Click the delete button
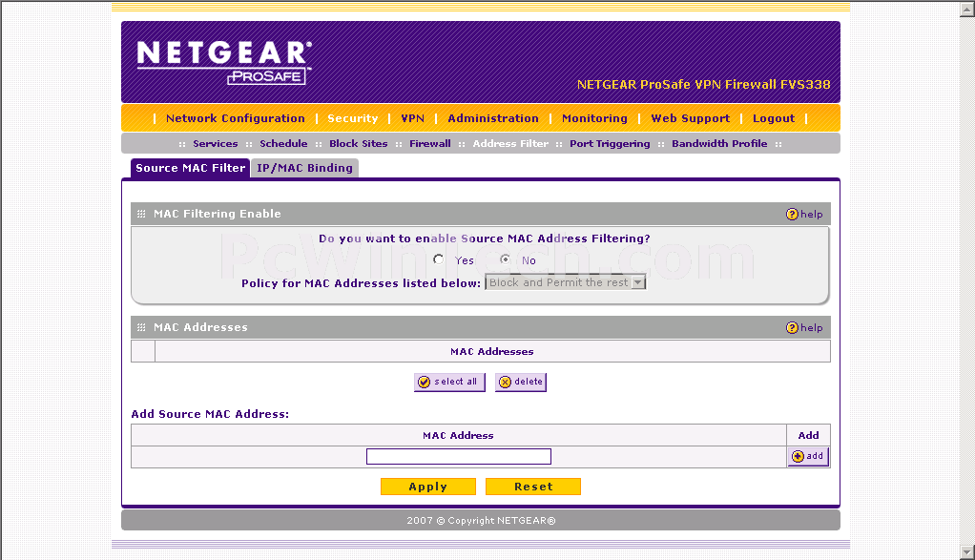 click(x=521, y=382)
